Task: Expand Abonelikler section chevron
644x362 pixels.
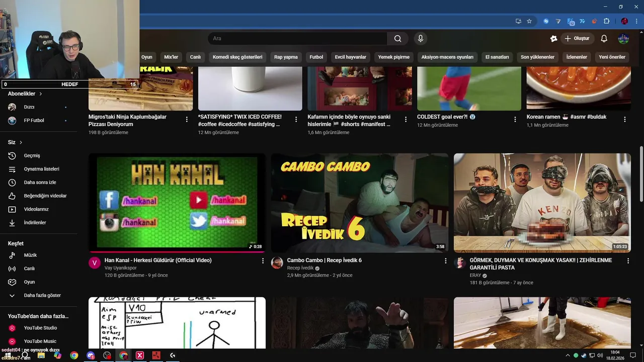Action: point(41,94)
